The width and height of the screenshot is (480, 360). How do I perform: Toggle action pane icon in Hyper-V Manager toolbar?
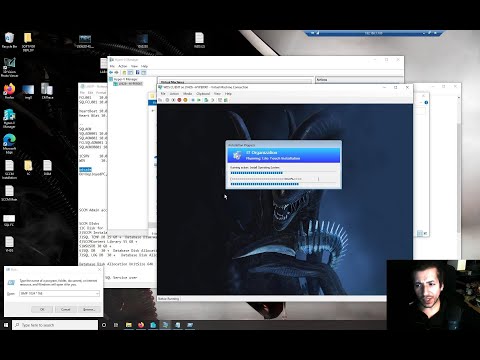click(x=144, y=72)
